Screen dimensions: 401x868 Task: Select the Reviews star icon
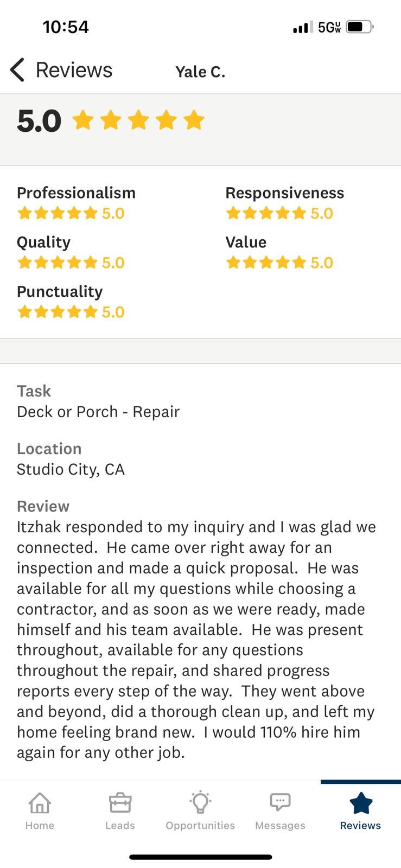[x=360, y=803]
